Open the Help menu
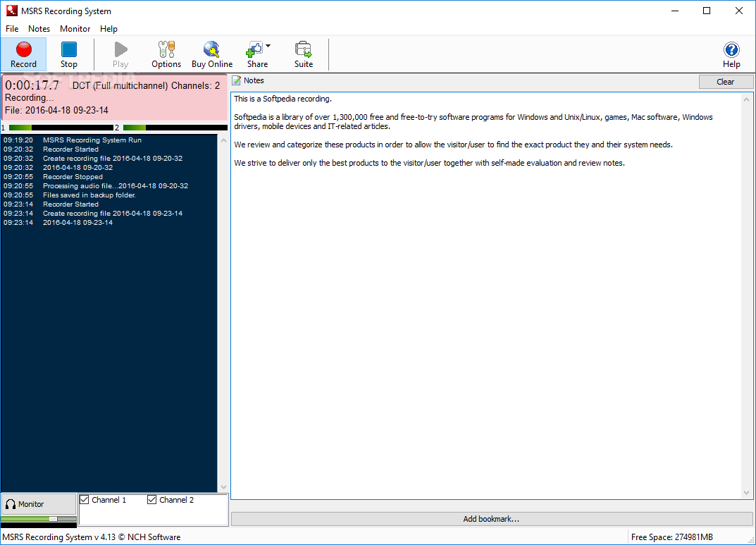This screenshot has width=756, height=545. pos(109,29)
